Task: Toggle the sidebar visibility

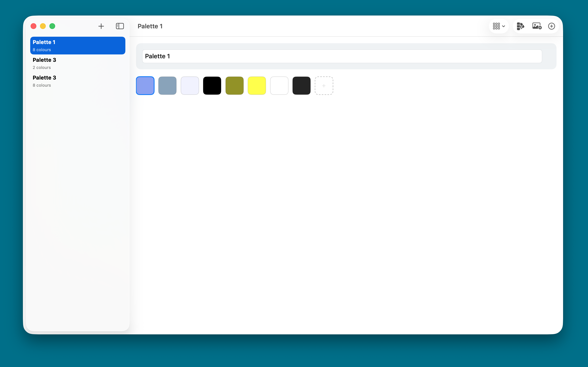Action: [x=120, y=26]
